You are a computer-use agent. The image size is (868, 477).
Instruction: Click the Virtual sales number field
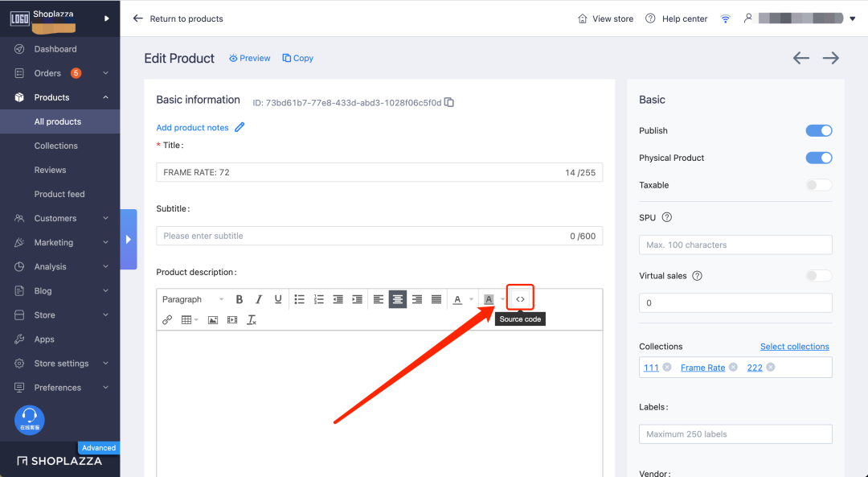click(735, 303)
